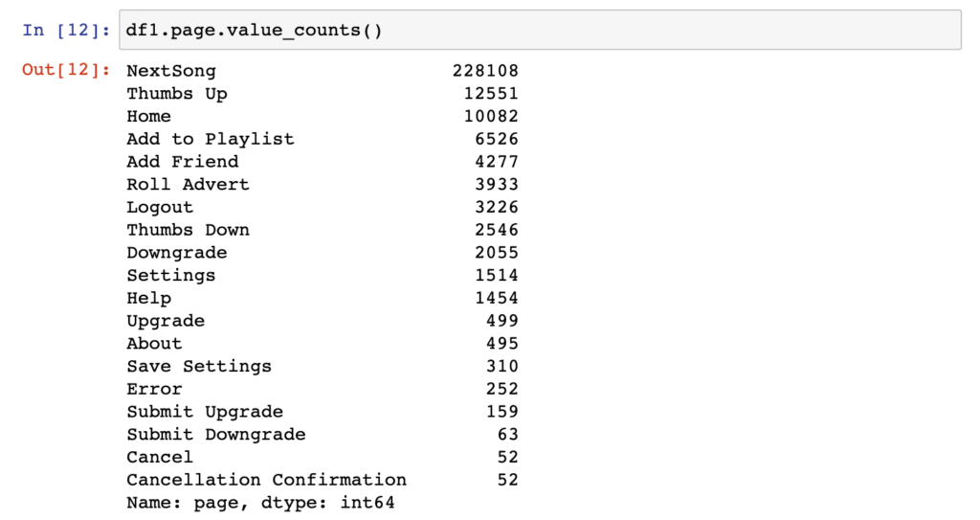Click the Submit Downgrade row
This screenshot has height=520, width=980.
click(323, 434)
